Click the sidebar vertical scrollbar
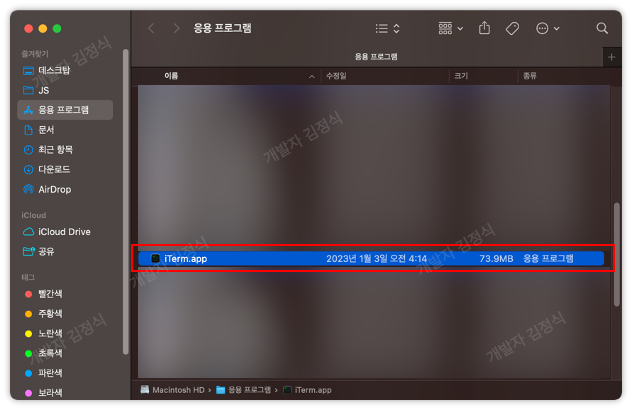632x410 pixels. pos(125,202)
